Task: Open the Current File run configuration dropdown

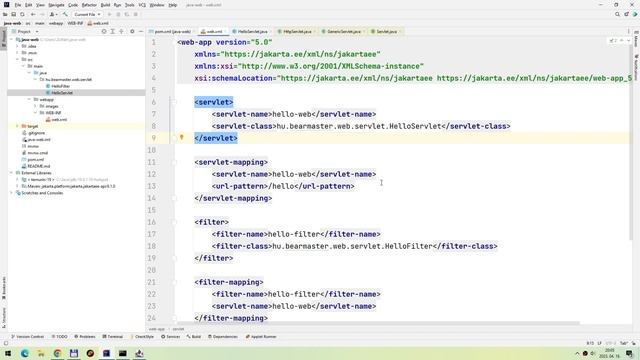Action: pos(87,14)
